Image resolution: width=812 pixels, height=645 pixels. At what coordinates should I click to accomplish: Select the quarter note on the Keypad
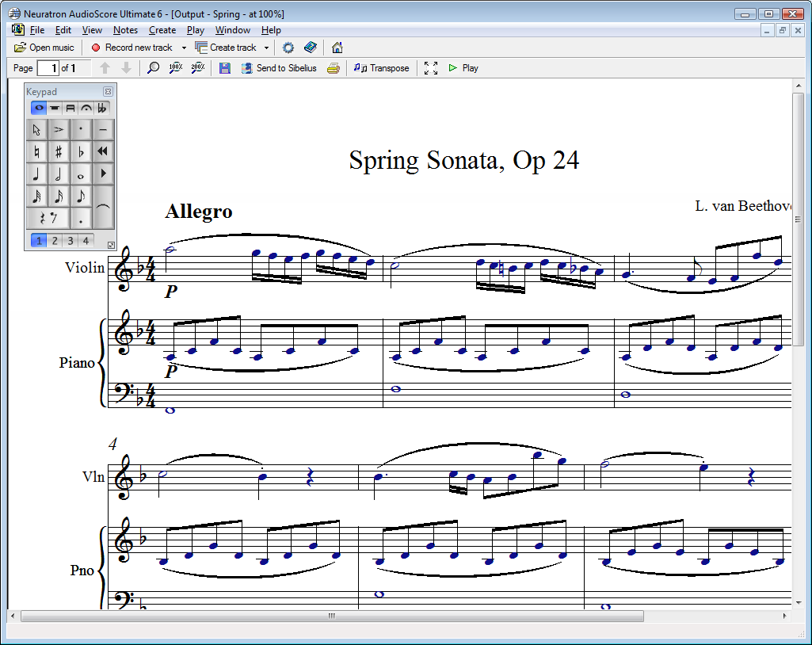click(36, 174)
